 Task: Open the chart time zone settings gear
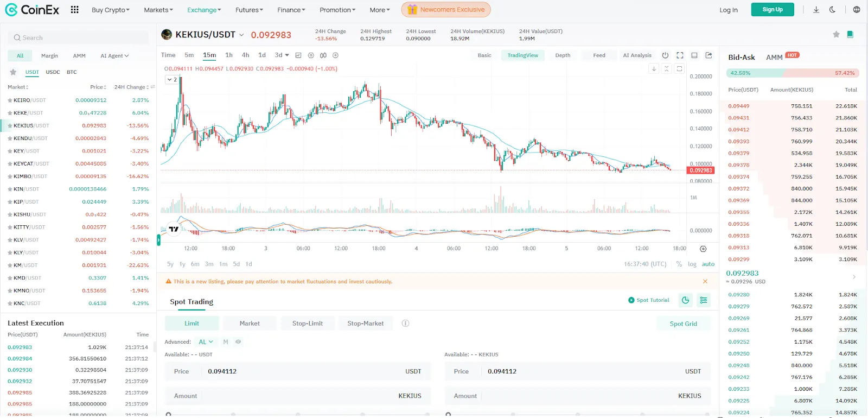[703, 249]
